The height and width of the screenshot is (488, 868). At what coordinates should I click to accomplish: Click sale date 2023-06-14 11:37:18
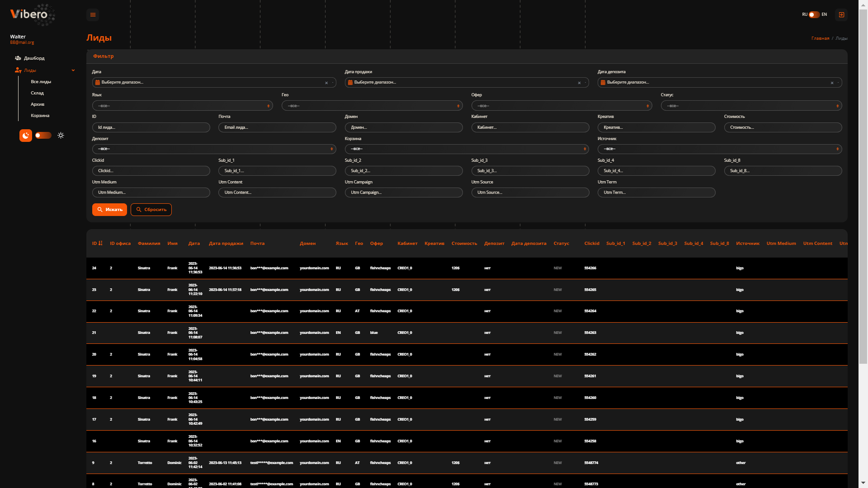pyautogui.click(x=225, y=290)
